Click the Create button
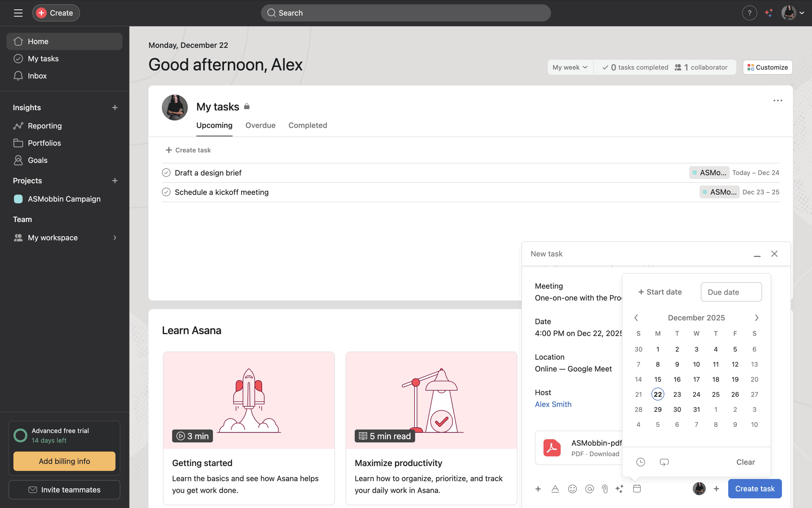This screenshot has width=812, height=508. pyautogui.click(x=56, y=13)
